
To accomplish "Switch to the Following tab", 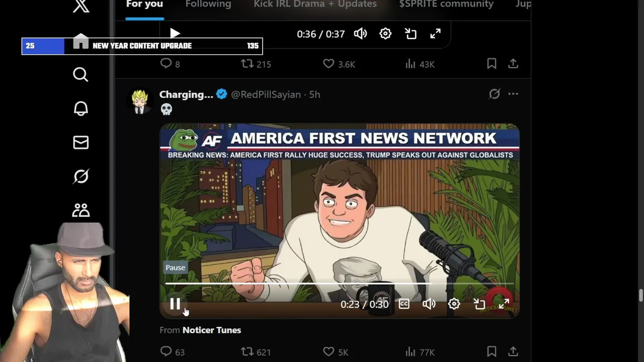I will [x=208, y=5].
